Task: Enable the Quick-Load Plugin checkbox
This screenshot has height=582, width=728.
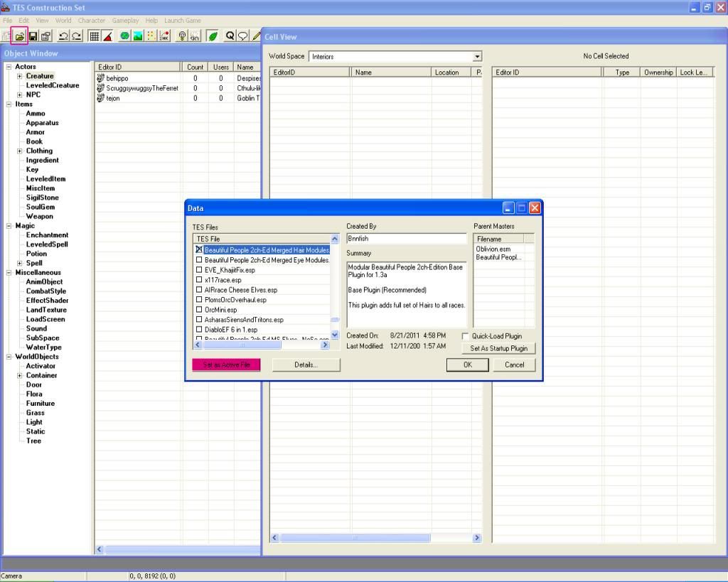Action: [466, 336]
